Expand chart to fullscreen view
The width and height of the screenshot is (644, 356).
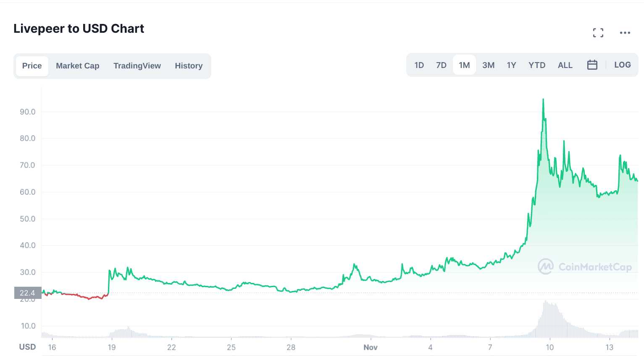click(x=598, y=33)
